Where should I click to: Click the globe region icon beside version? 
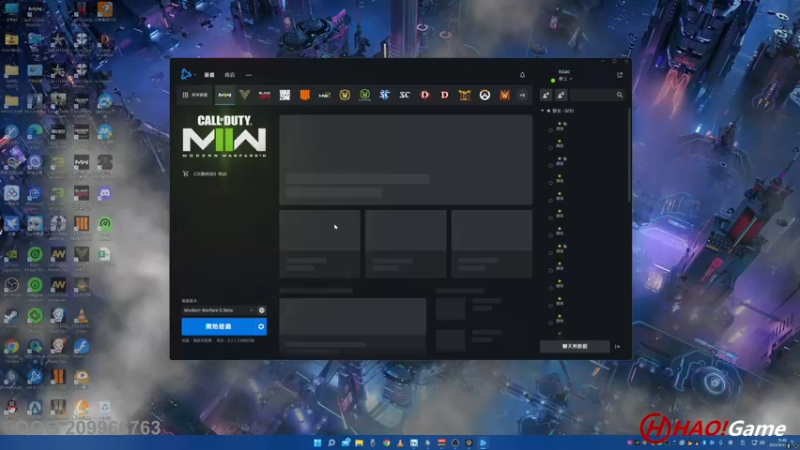(x=262, y=310)
